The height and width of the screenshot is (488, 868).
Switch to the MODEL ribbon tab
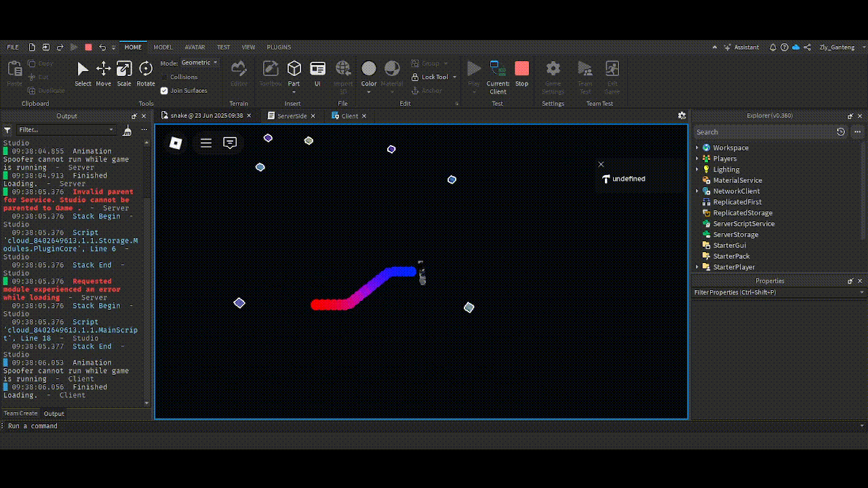coord(163,47)
